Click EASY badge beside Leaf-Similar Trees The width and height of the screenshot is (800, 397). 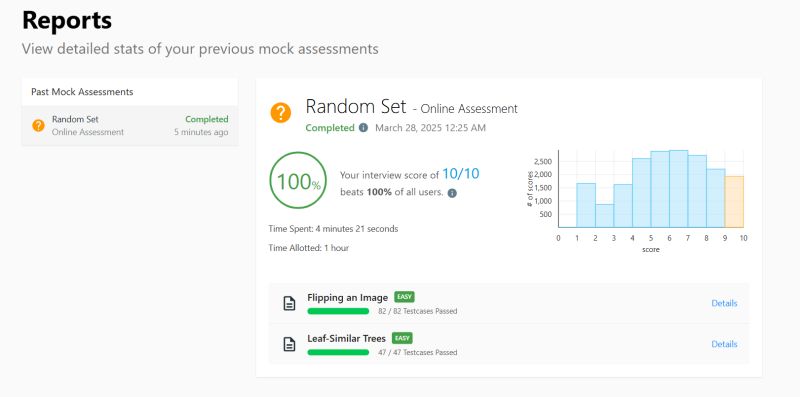point(402,338)
